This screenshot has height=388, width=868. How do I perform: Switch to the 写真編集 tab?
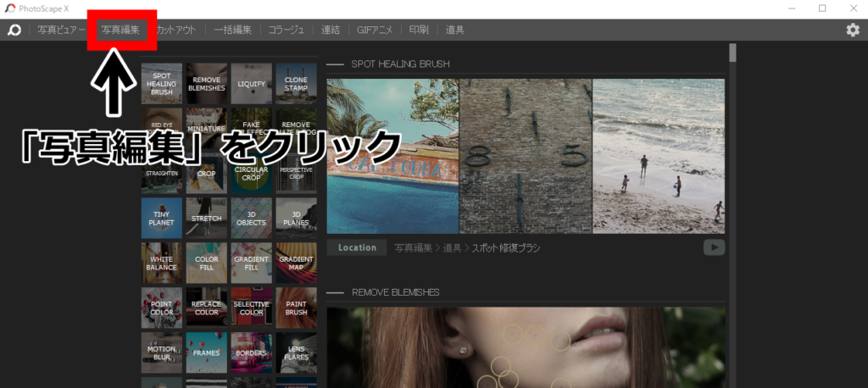coord(120,30)
